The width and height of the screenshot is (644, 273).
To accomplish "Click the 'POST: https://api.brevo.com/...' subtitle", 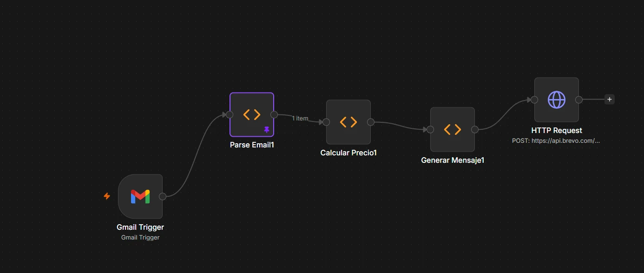I will click(556, 140).
